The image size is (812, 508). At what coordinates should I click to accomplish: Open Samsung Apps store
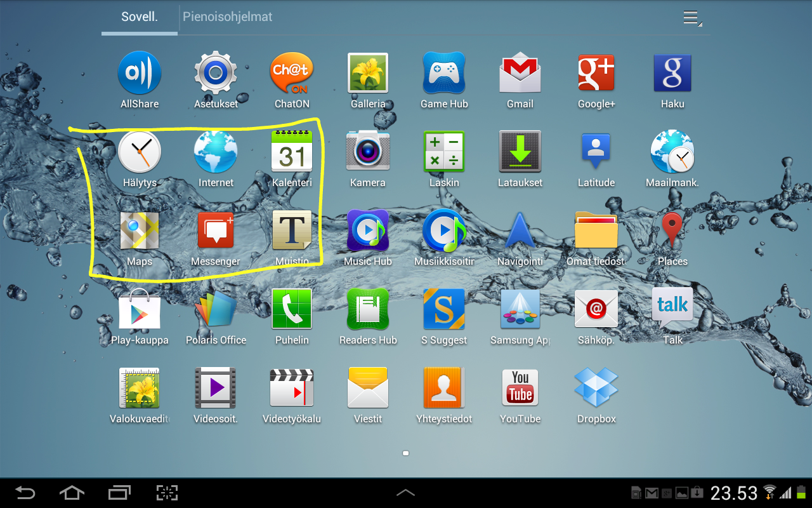tap(520, 309)
